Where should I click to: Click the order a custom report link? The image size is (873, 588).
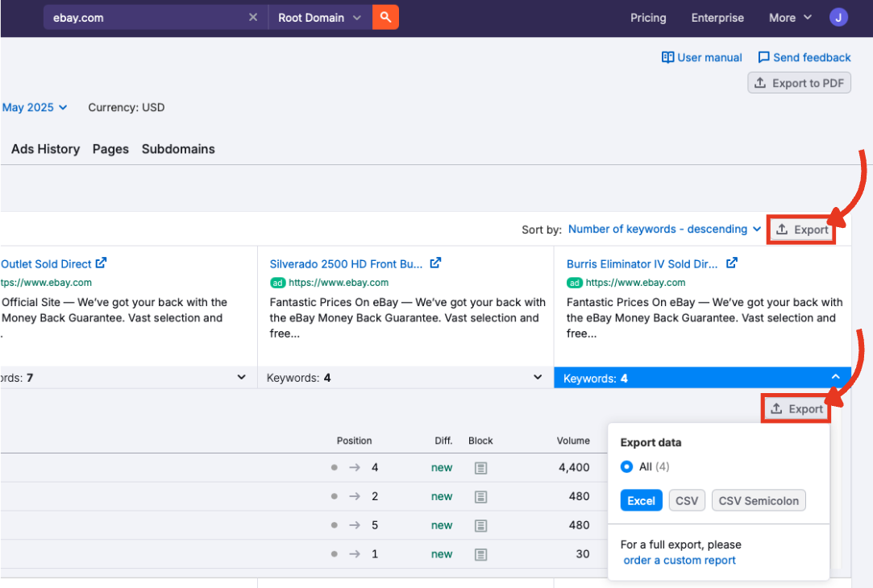[x=680, y=561]
